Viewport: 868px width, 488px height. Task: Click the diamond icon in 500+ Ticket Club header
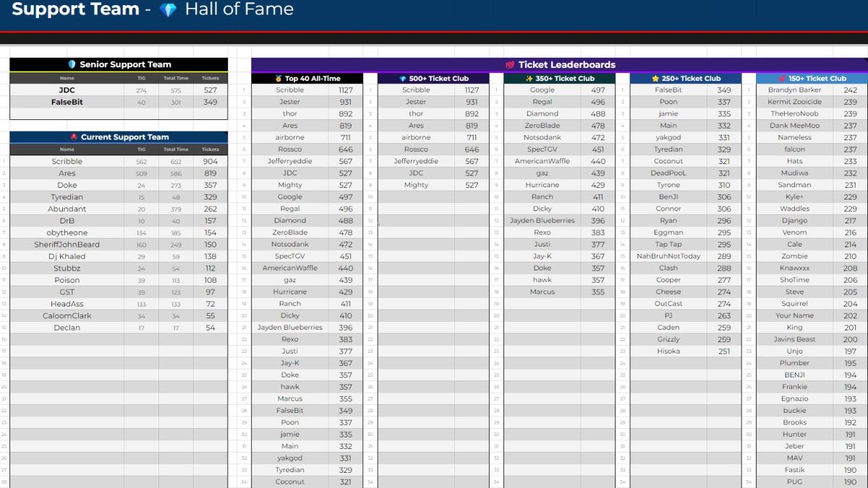[x=403, y=79]
